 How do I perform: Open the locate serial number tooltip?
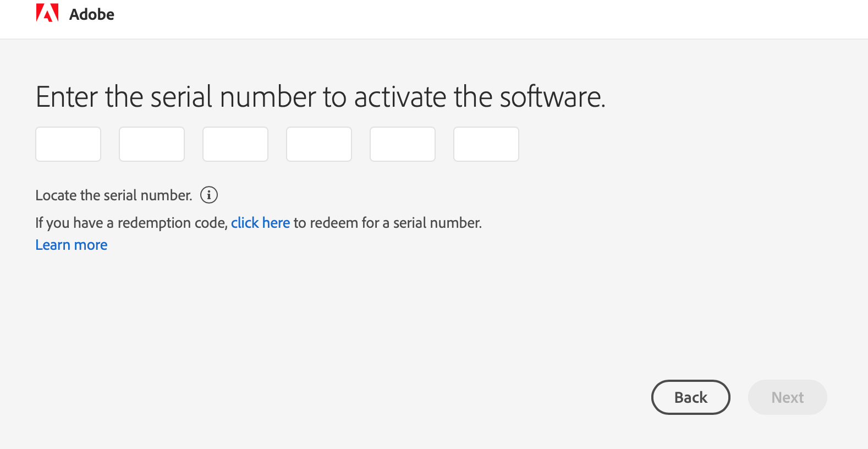click(209, 195)
